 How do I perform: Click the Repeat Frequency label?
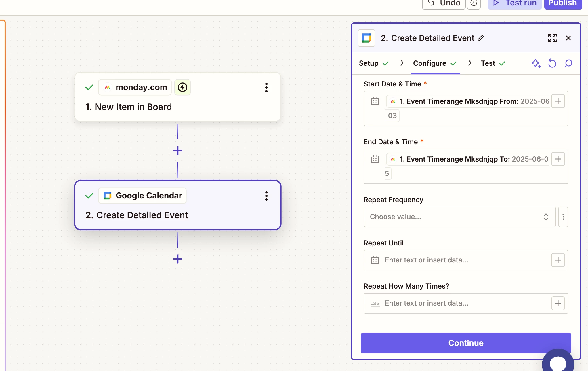click(394, 200)
